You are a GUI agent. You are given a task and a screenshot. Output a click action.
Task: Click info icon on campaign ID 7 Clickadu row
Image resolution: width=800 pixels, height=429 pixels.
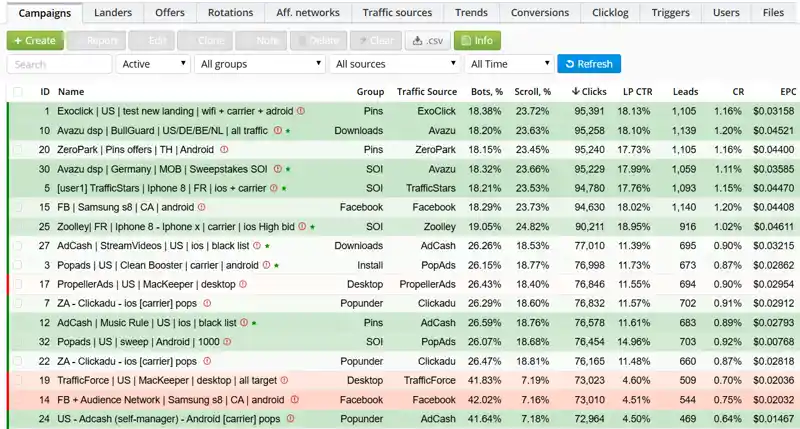tap(207, 303)
